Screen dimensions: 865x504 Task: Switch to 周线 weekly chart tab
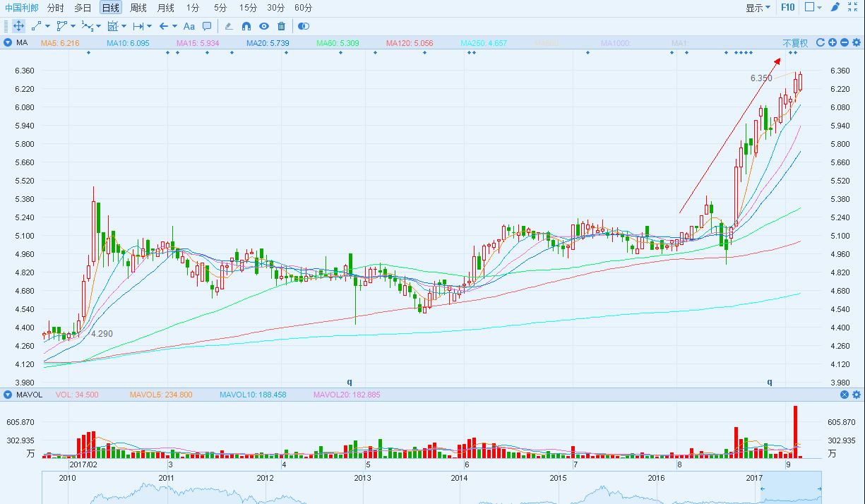pos(138,8)
